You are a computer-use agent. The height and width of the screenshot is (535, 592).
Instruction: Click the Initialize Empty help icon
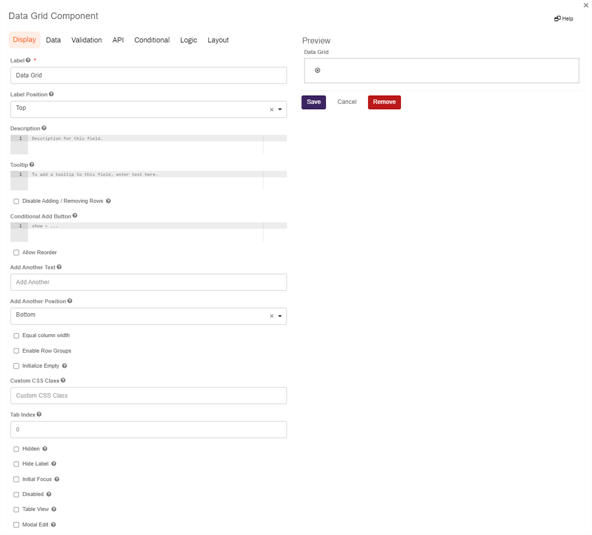65,365
